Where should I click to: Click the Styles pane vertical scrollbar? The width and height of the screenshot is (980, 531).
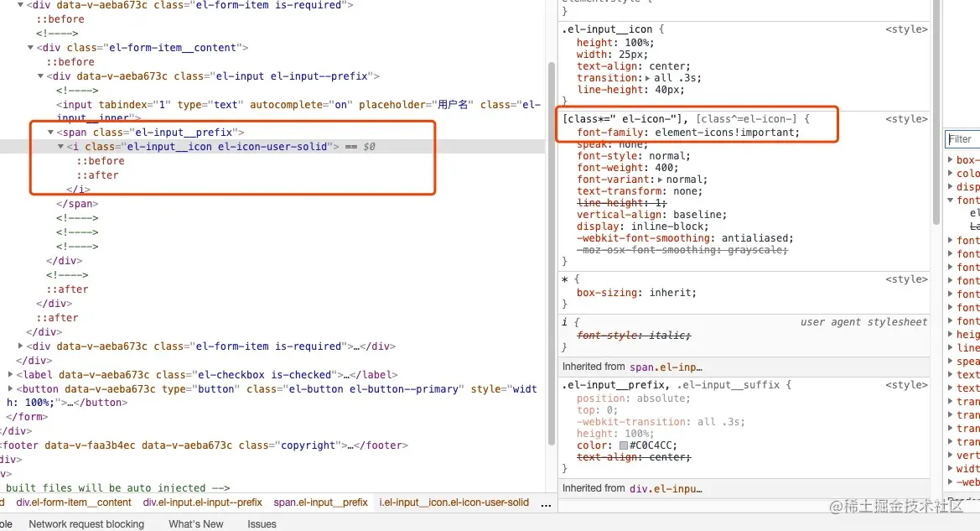tap(936, 112)
